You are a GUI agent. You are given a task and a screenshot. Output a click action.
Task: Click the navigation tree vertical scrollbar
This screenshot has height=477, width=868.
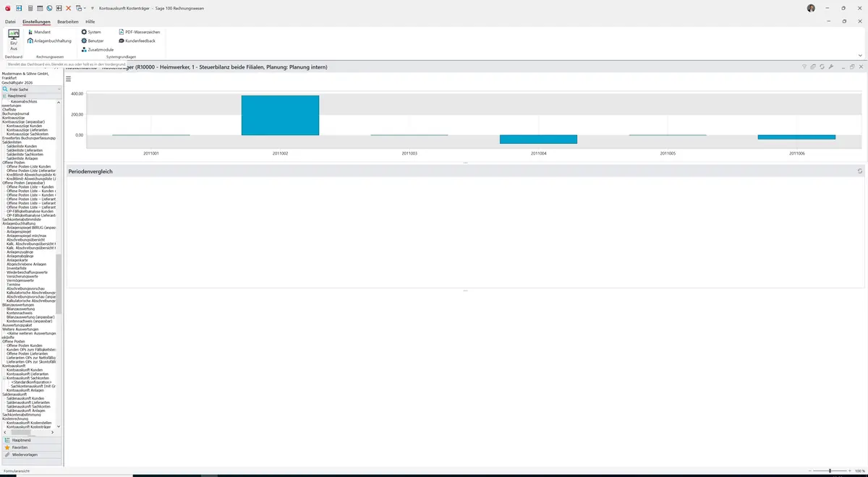[x=59, y=283]
